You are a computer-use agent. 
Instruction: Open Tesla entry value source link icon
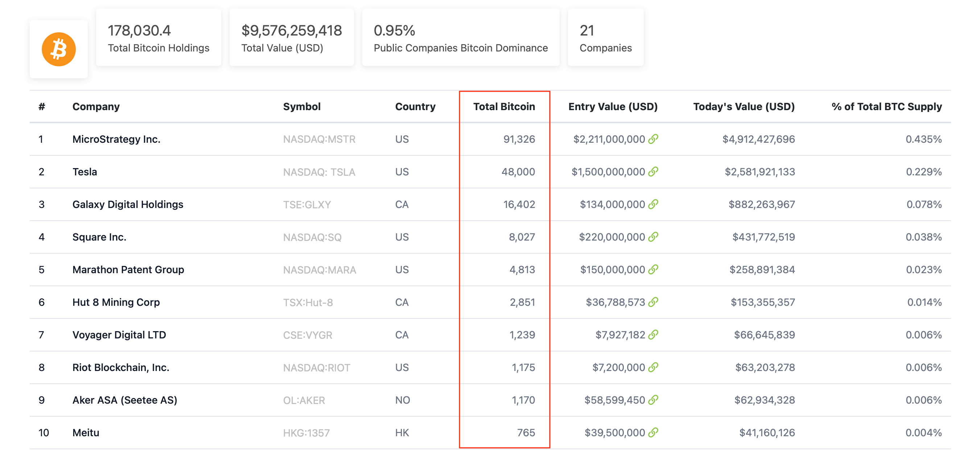point(653,172)
